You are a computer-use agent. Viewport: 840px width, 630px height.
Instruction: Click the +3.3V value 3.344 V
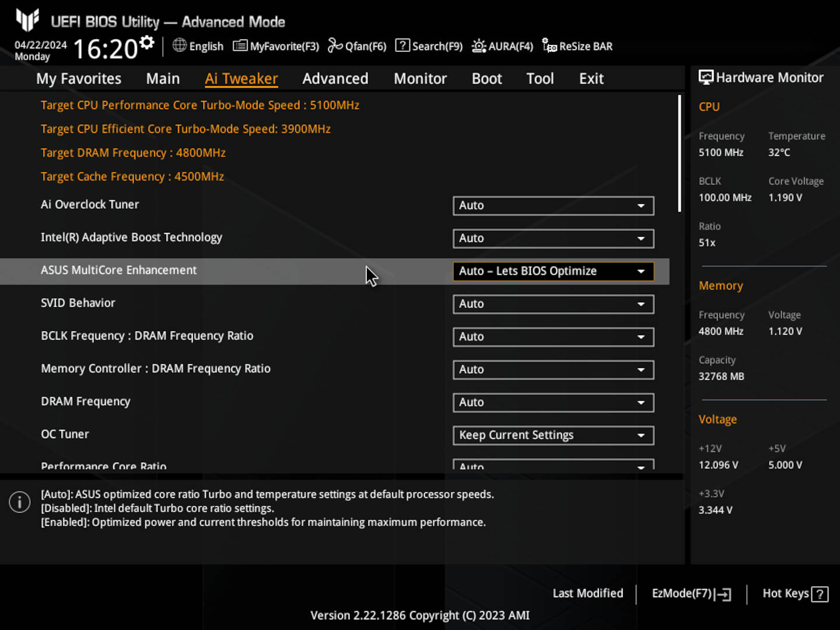pos(716,510)
